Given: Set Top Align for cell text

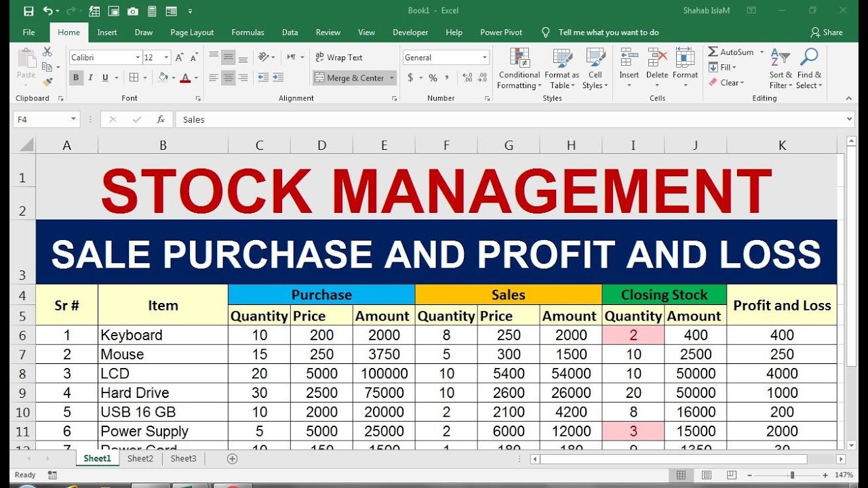Looking at the screenshot, I should pos(214,58).
